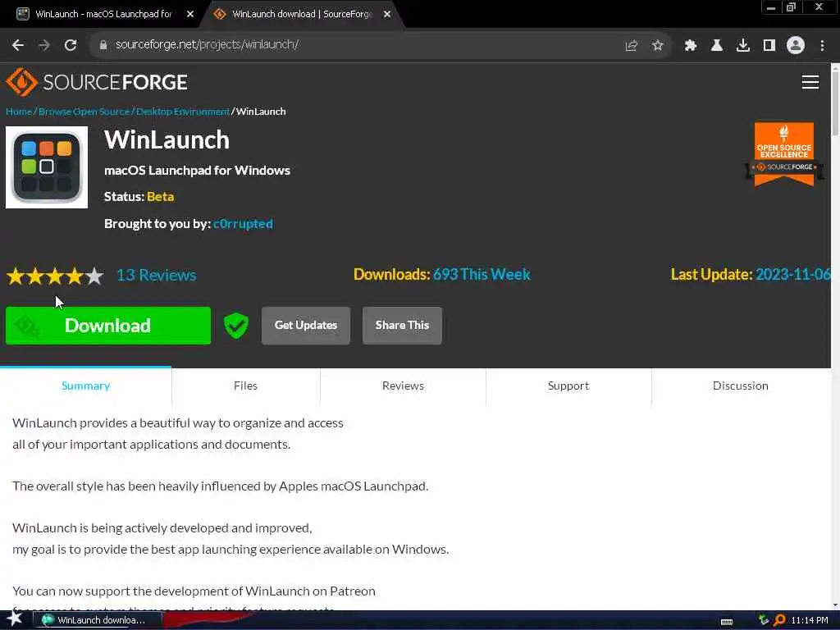This screenshot has width=840, height=630.
Task: Close the WinLaunch download SourceForge tab
Action: (x=387, y=14)
